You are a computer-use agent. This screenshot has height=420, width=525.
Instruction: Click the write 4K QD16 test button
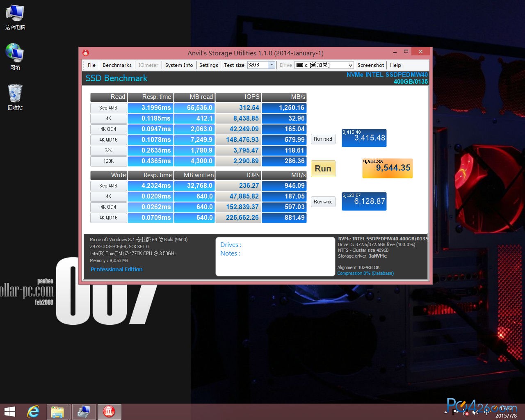[x=108, y=218]
